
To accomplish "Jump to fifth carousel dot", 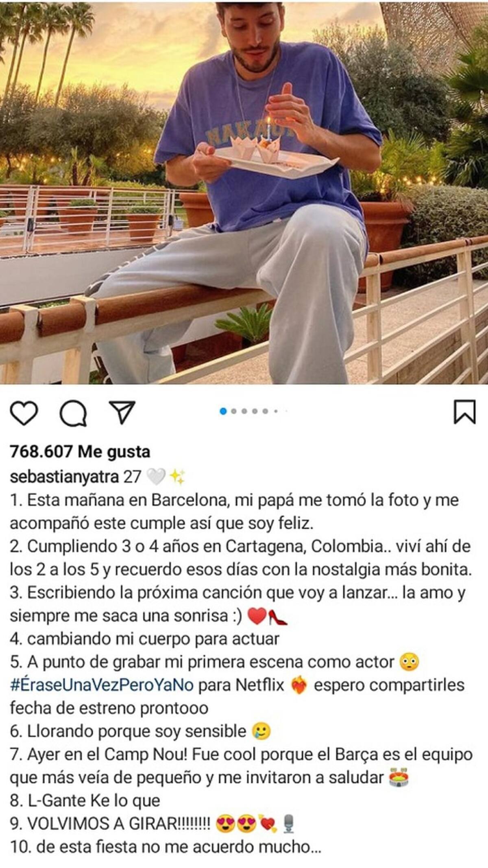I will [265, 411].
